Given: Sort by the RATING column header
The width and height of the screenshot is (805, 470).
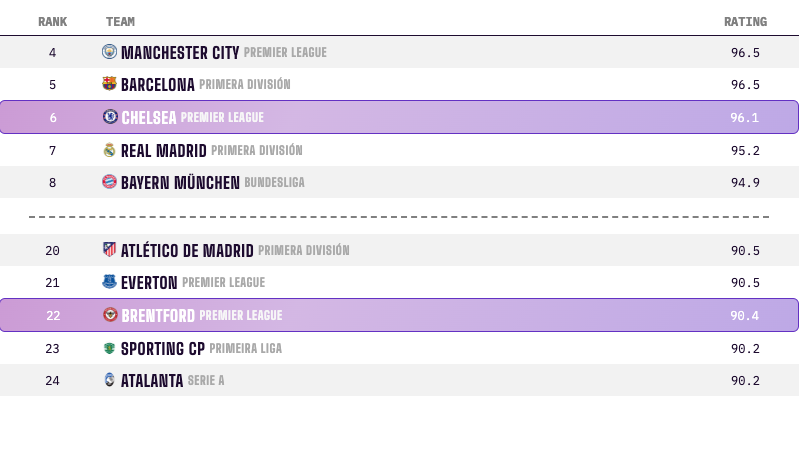Looking at the screenshot, I should point(745,22).
